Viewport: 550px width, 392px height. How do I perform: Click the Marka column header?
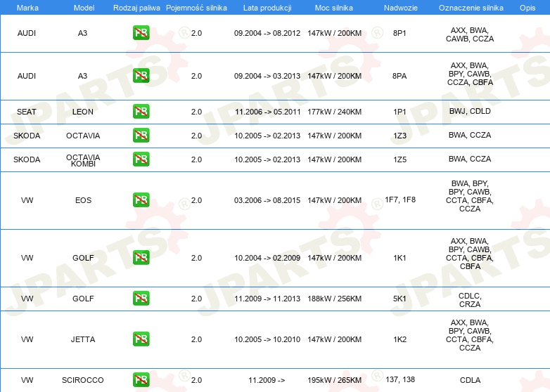point(27,8)
